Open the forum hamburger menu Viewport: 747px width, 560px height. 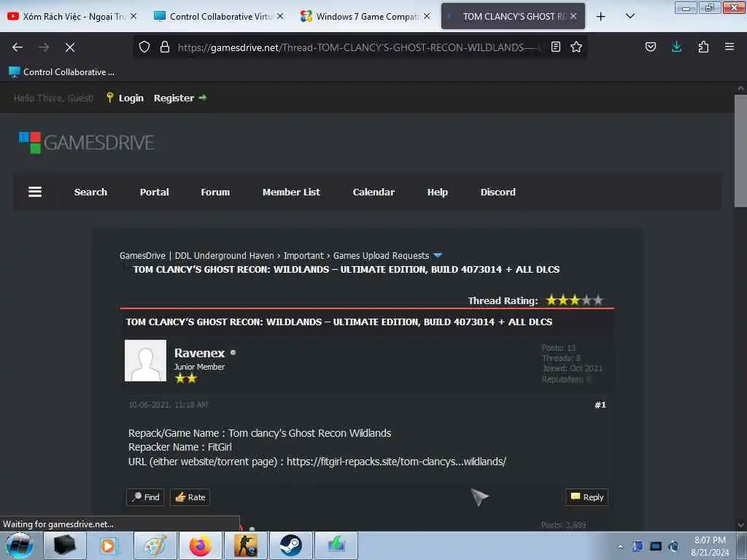click(35, 192)
